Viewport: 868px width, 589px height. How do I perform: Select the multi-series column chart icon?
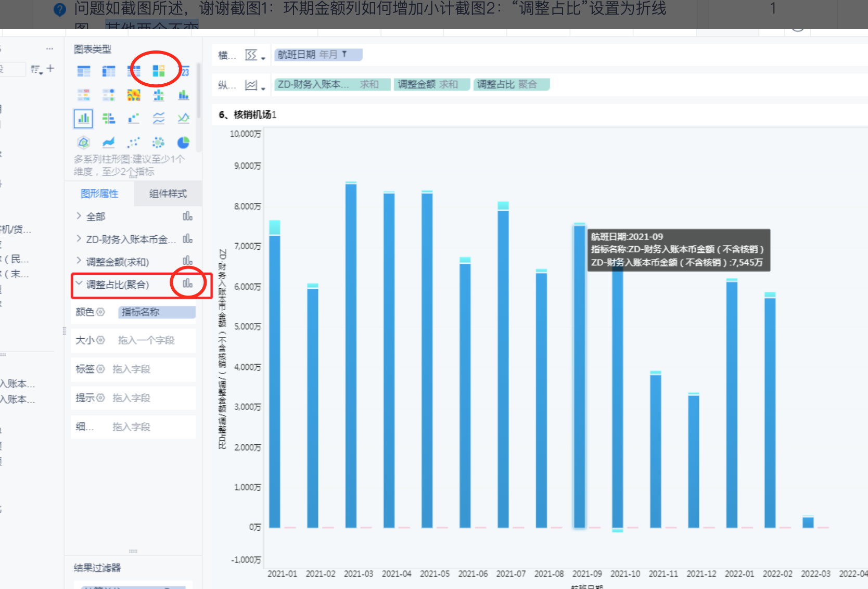[x=84, y=119]
